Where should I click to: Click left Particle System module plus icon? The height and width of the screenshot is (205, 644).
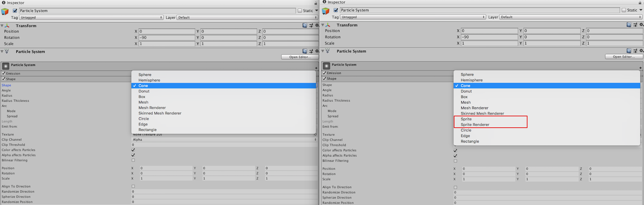point(316,68)
